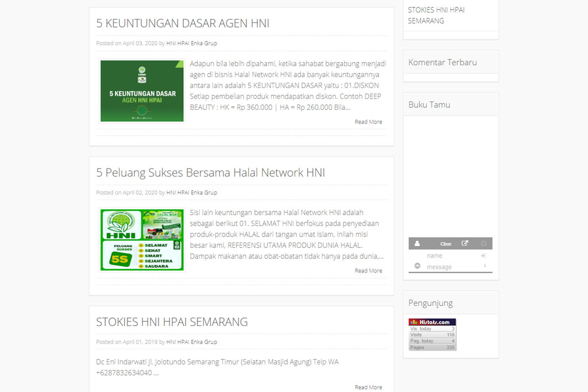The width and height of the screenshot is (588, 392).
Task: Send message with the arrow icon
Action: click(x=485, y=266)
